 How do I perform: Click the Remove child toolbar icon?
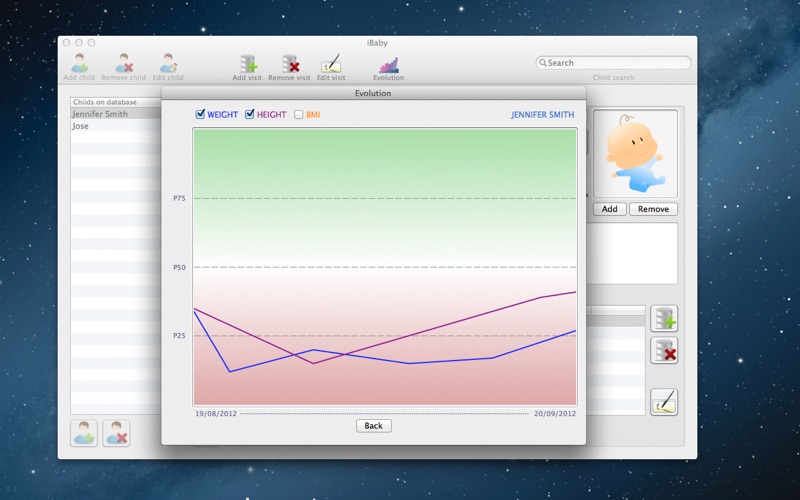coord(124,63)
